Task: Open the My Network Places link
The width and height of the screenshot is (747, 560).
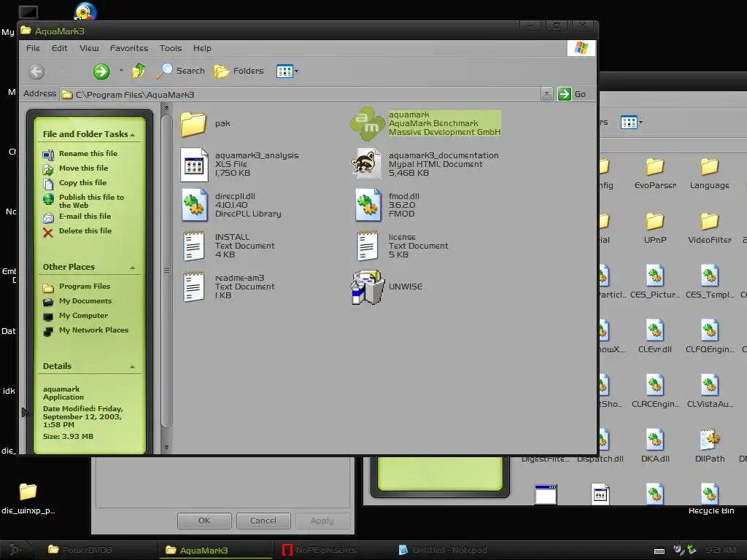Action: [x=93, y=330]
